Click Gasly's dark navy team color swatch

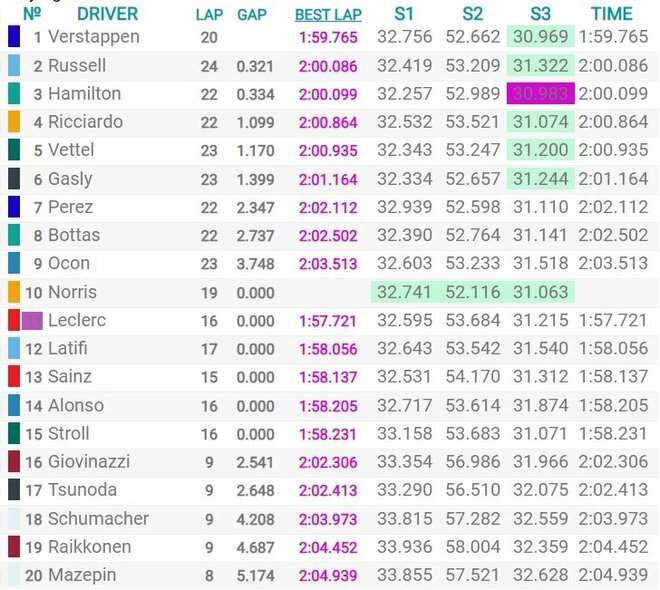click(x=14, y=179)
